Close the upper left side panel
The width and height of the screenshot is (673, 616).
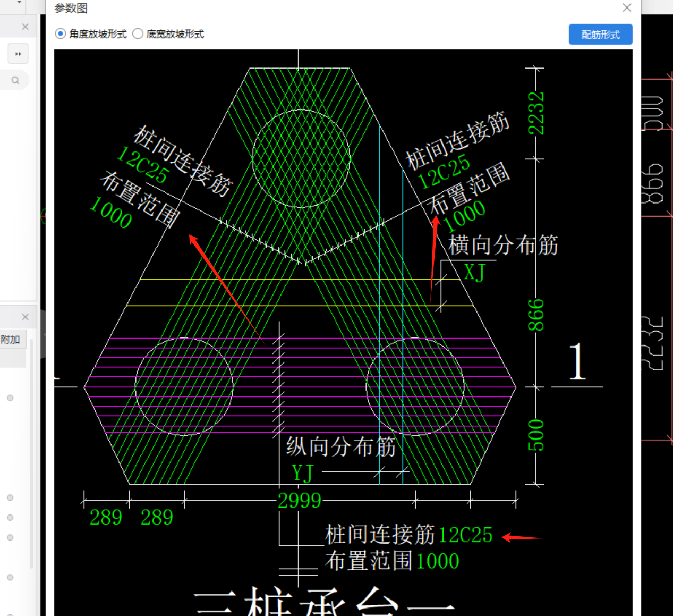coord(25,27)
